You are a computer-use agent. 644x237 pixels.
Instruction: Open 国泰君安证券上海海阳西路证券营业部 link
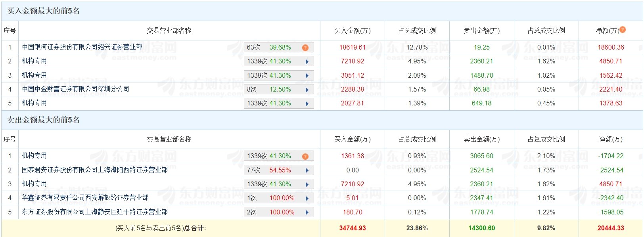tap(95, 170)
